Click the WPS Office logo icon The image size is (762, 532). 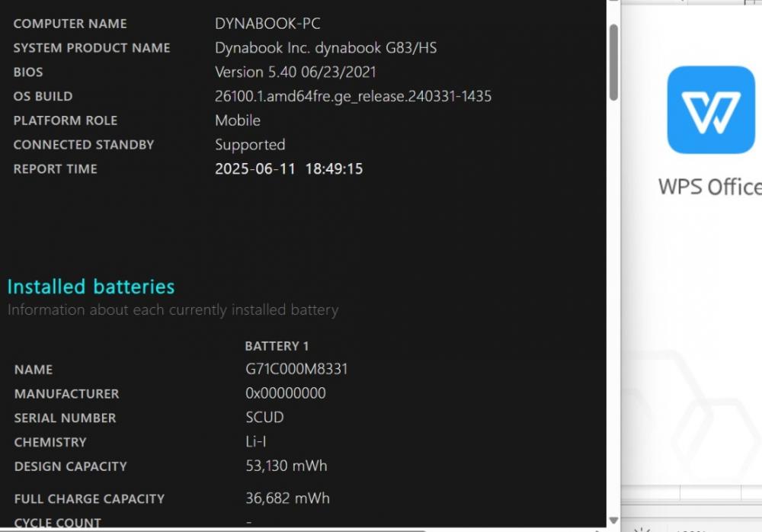tap(710, 110)
